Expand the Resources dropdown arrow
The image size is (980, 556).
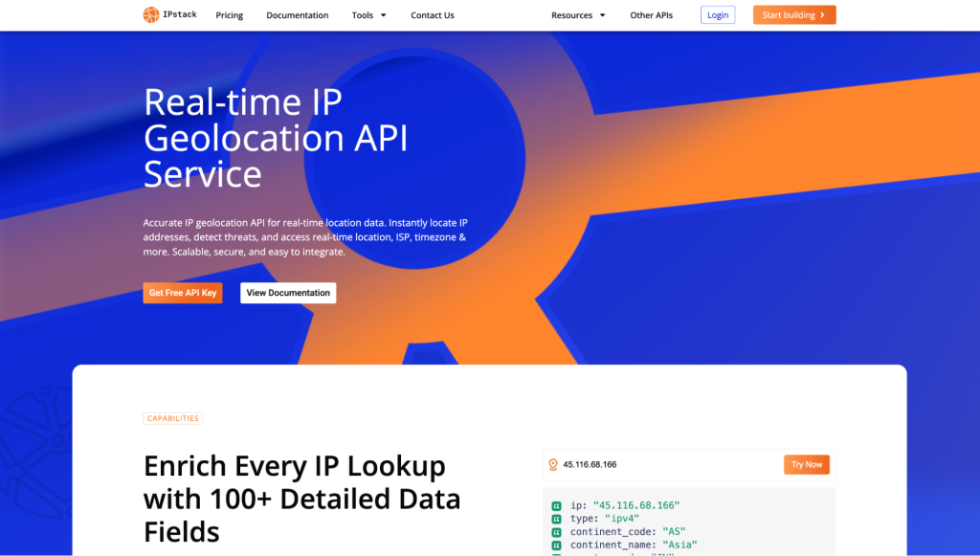[603, 15]
